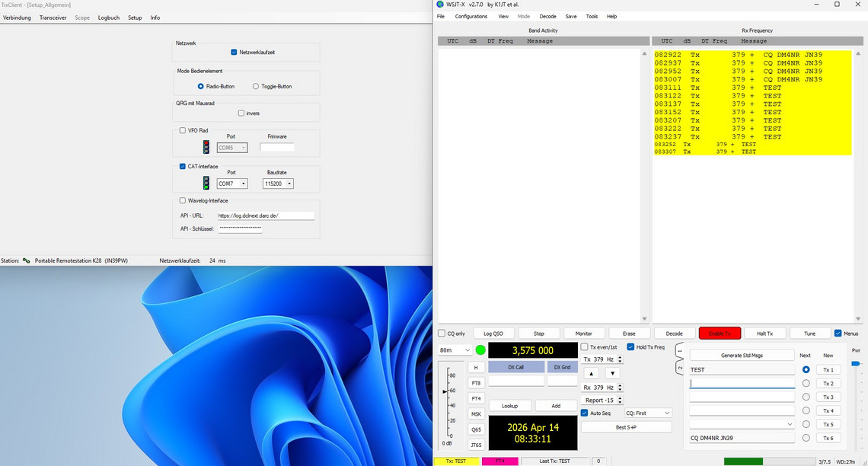
Task: Uncheck Hold Tx Freq
Action: click(630, 347)
